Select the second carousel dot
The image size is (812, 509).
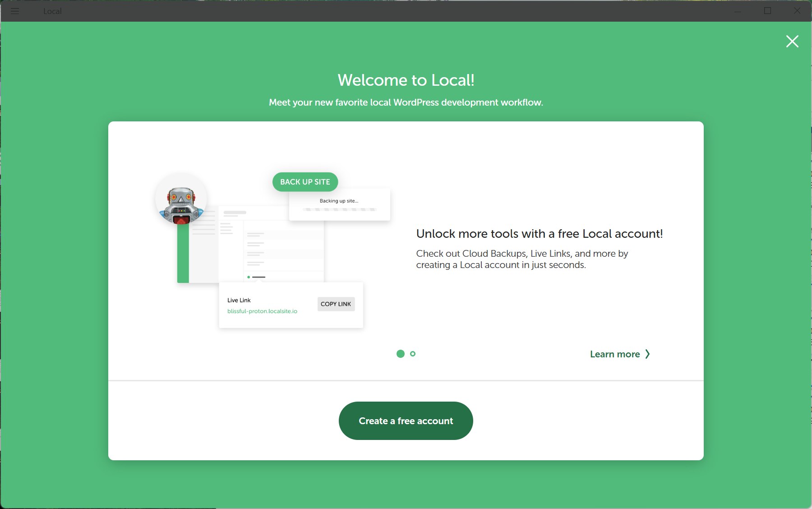[x=413, y=354]
